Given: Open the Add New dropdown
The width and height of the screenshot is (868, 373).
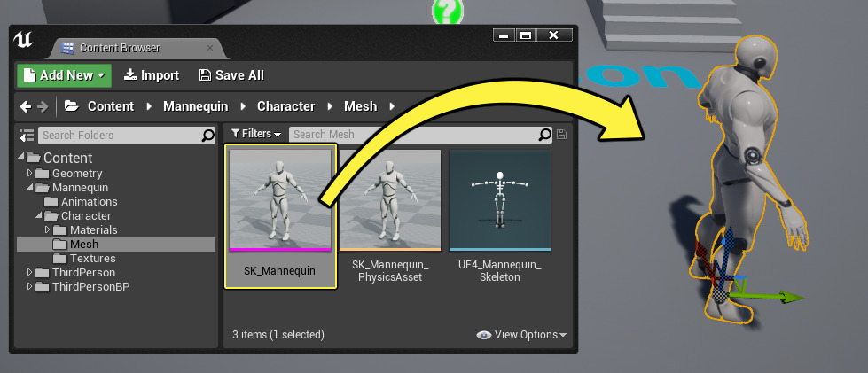Looking at the screenshot, I should 64,75.
